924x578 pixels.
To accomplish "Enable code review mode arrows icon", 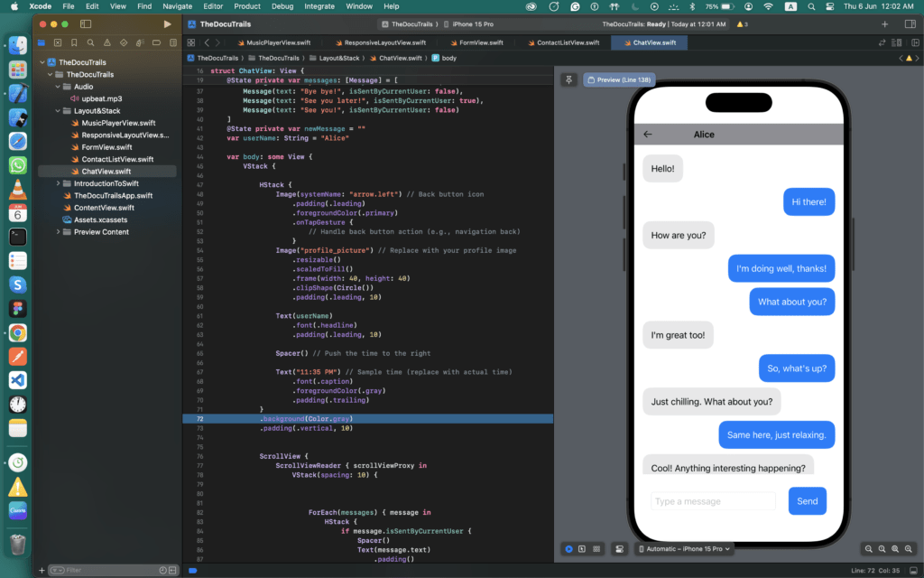I will 882,42.
